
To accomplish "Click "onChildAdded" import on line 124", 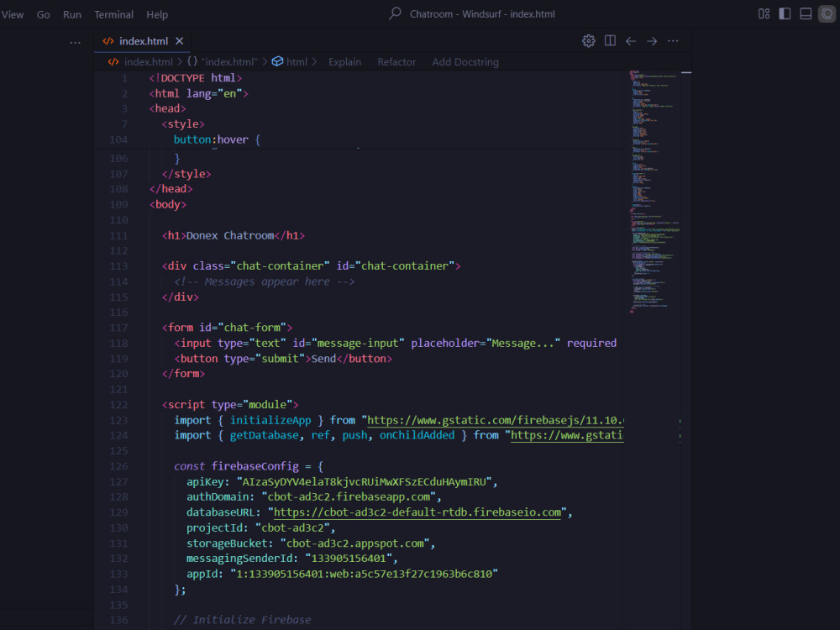I will (417, 435).
